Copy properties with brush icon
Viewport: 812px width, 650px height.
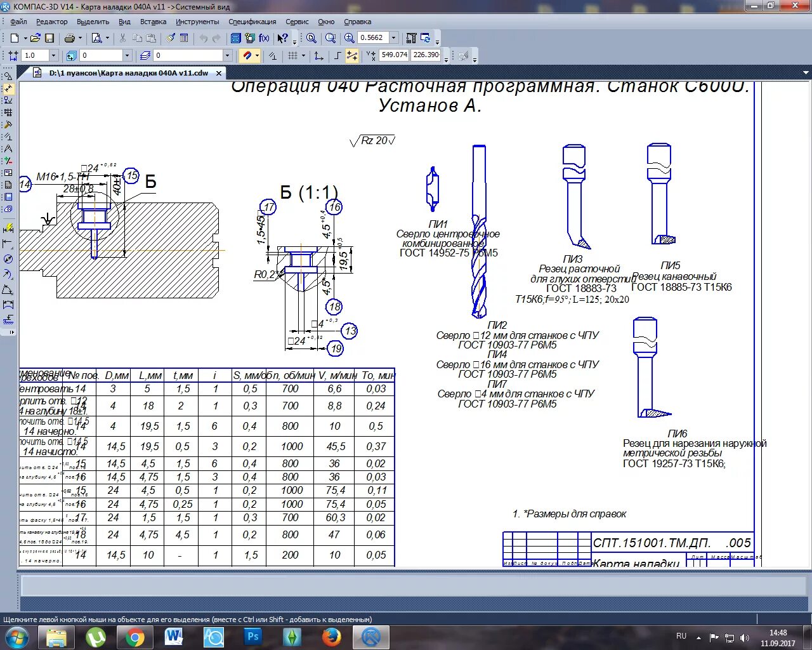(170, 38)
